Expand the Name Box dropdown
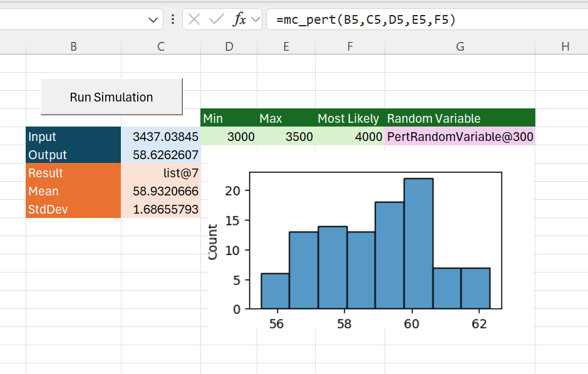 153,19
